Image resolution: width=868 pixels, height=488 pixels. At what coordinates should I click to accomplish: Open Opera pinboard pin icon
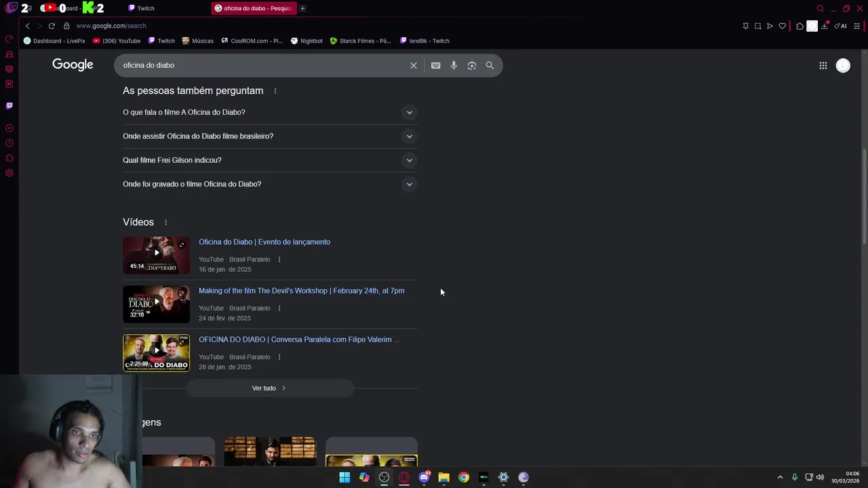click(x=745, y=26)
